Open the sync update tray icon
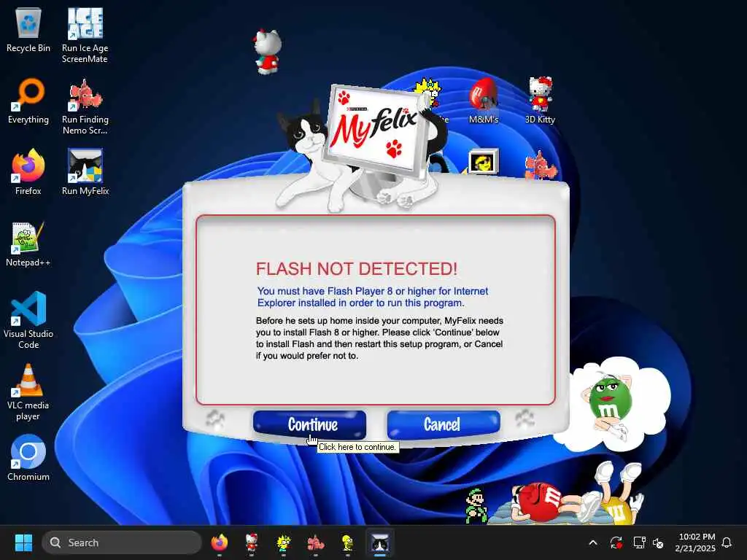 pyautogui.click(x=616, y=542)
